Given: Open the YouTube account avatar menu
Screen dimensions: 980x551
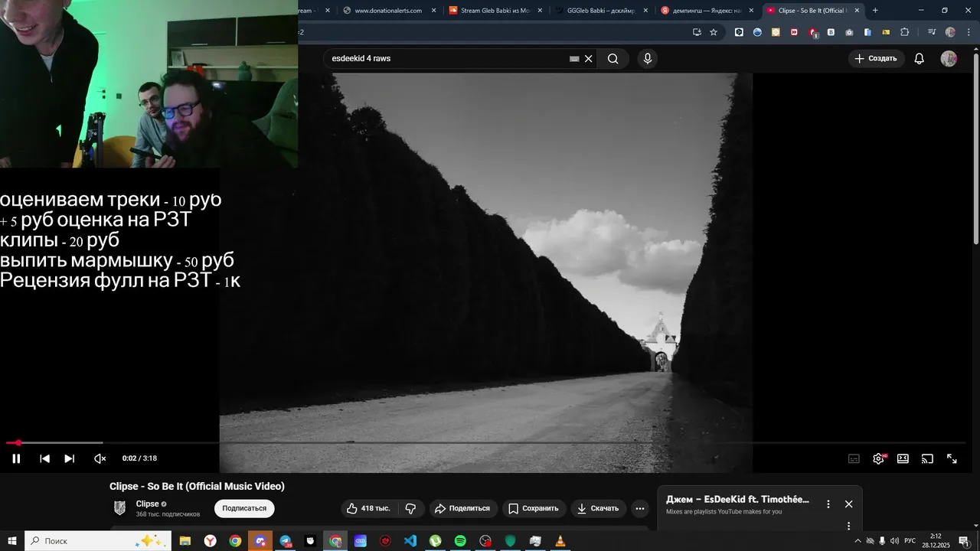Looking at the screenshot, I should coord(949,59).
